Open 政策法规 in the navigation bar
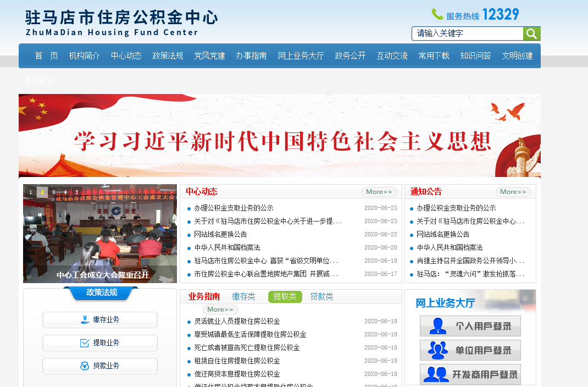Screen dimensions: 588x387 [x=168, y=56]
